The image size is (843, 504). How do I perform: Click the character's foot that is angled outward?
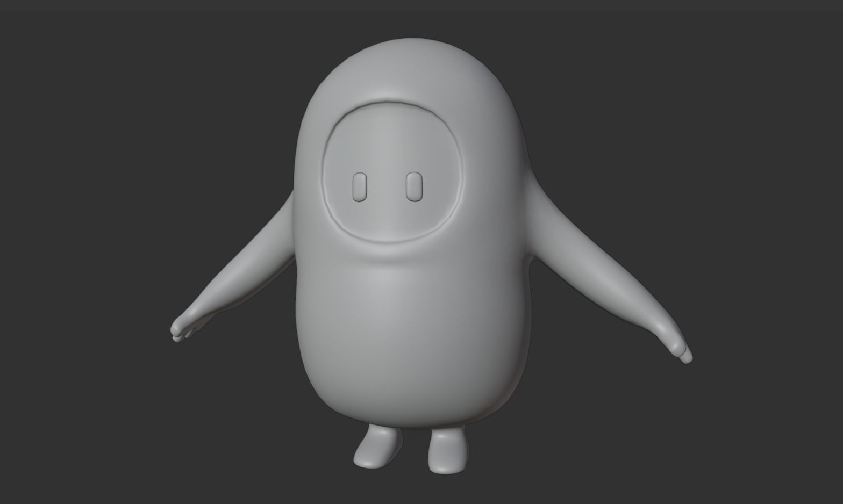[377, 445]
